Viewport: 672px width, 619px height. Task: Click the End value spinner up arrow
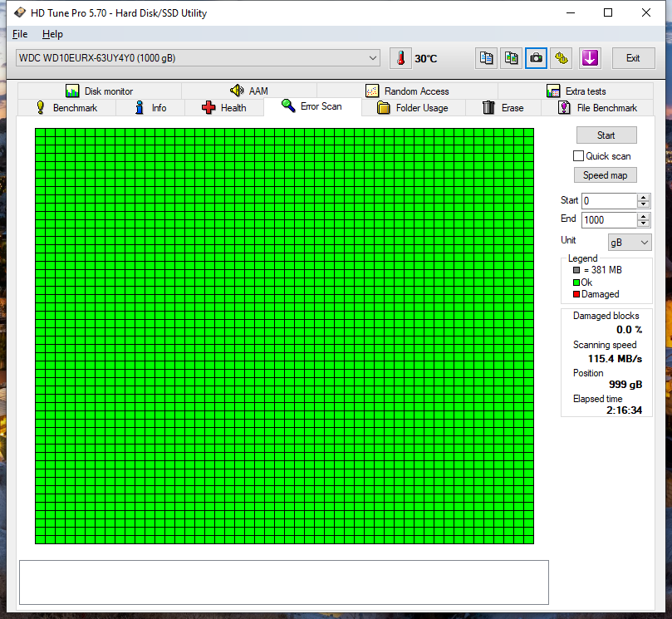coord(645,215)
